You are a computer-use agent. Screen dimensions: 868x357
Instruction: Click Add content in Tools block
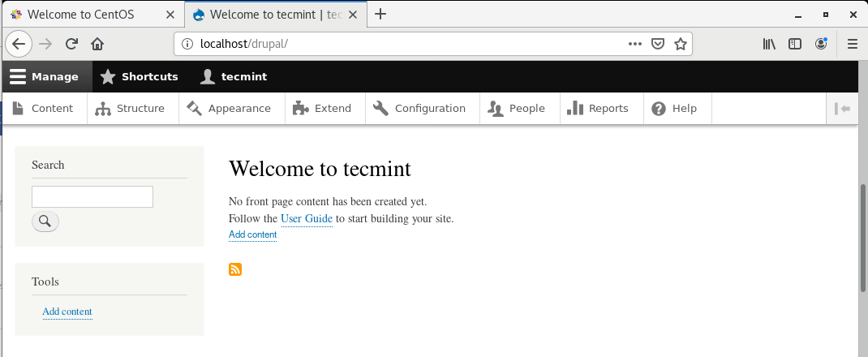point(67,312)
